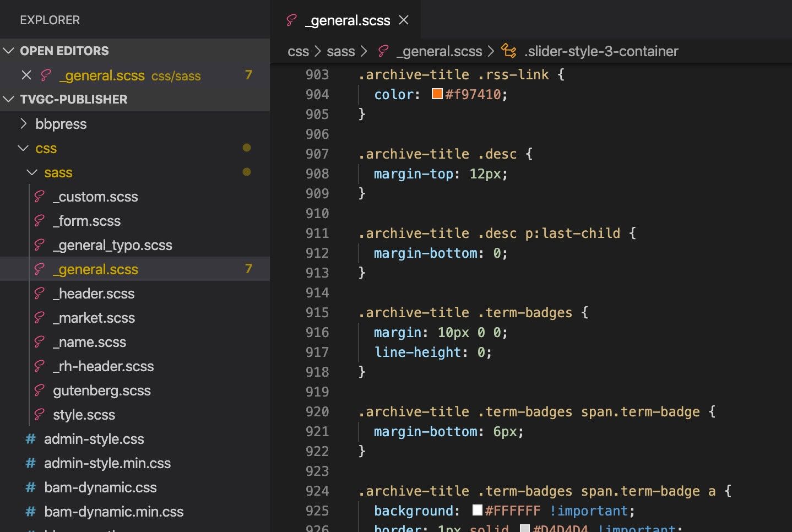The width and height of the screenshot is (792, 532).
Task: Open _form.scss file
Action: pos(86,221)
